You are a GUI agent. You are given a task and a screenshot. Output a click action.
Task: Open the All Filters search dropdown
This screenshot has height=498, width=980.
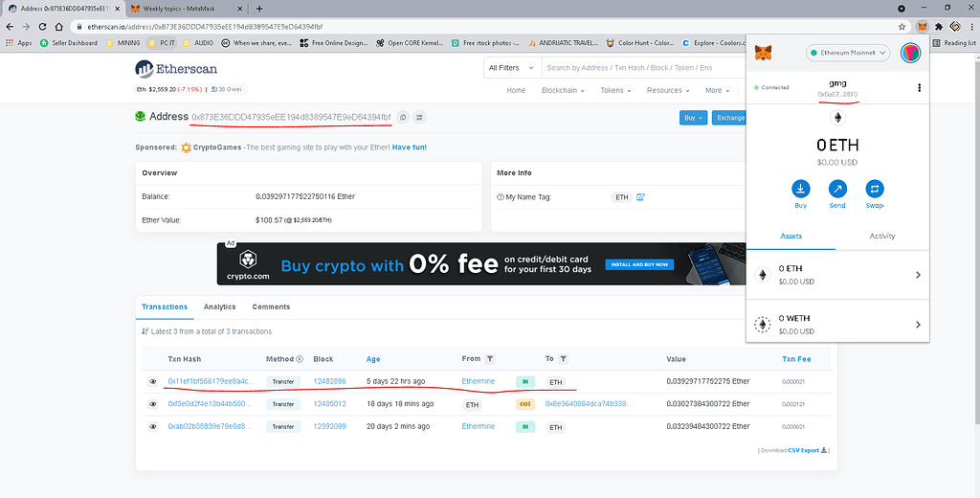512,68
